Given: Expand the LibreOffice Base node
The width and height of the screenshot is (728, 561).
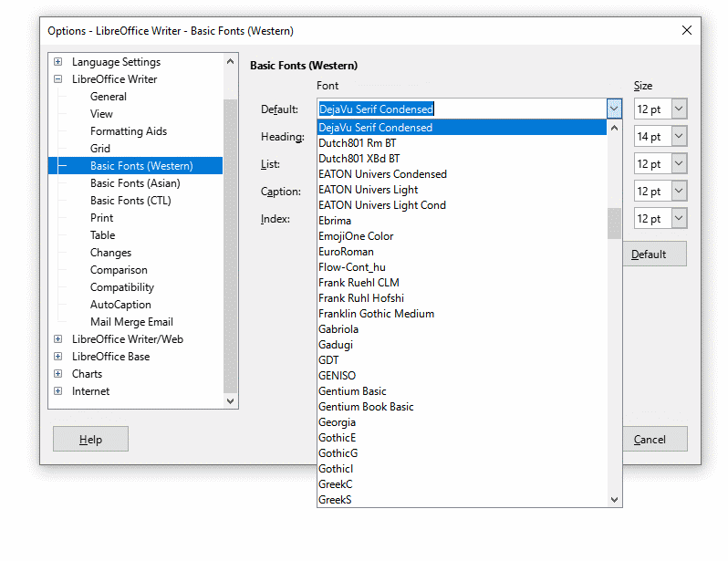Looking at the screenshot, I should click(58, 356).
